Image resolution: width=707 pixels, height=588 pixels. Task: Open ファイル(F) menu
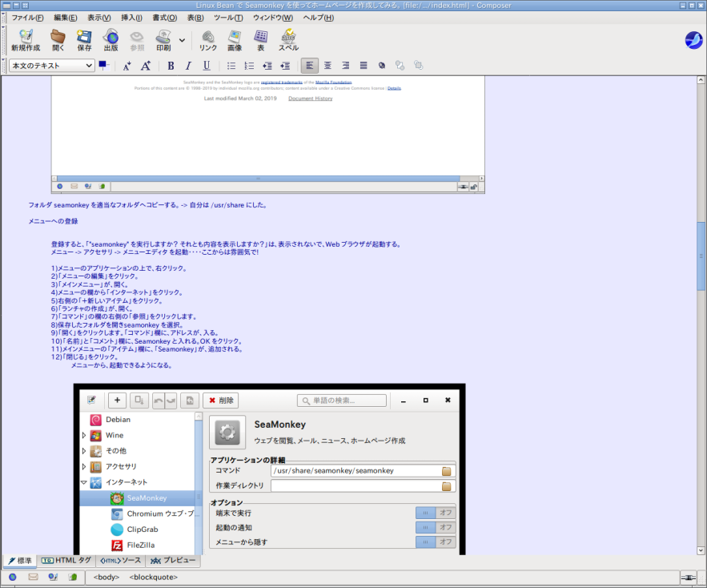[x=27, y=18]
